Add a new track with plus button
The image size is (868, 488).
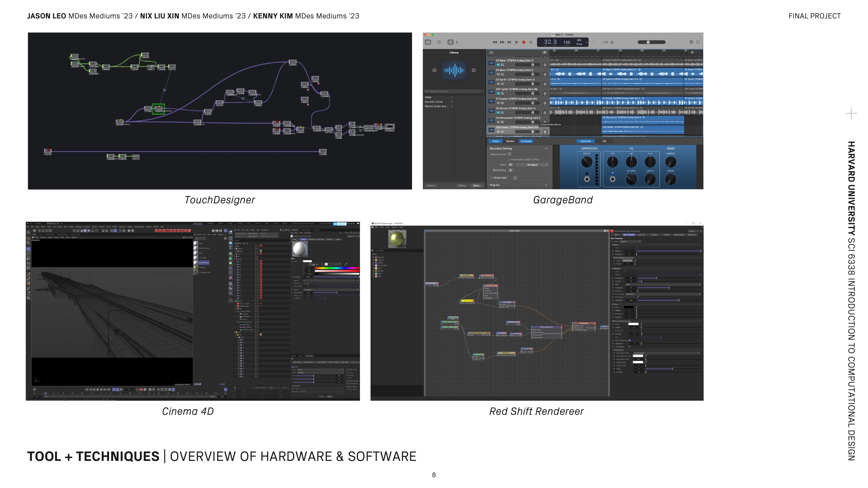pos(491,53)
